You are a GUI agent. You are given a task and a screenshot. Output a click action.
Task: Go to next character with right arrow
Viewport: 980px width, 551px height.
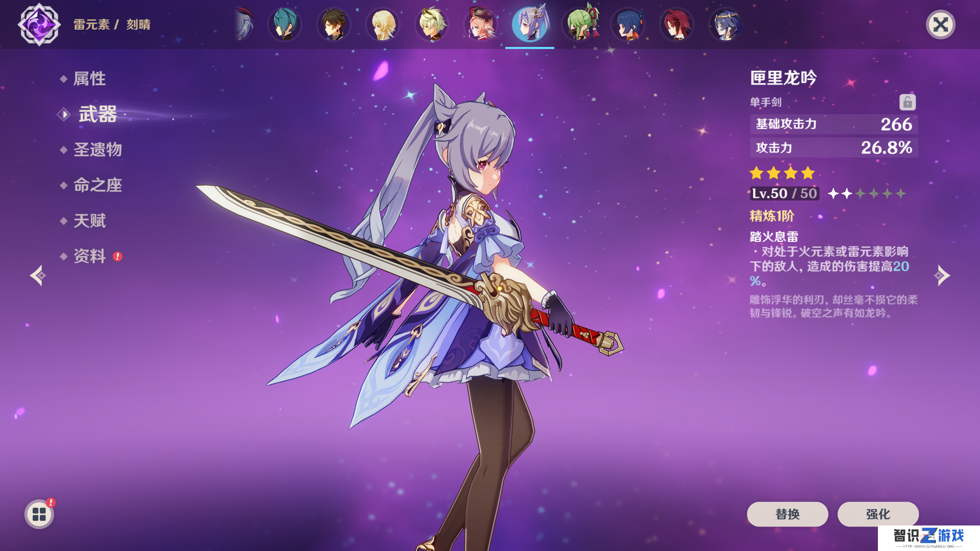tap(942, 275)
